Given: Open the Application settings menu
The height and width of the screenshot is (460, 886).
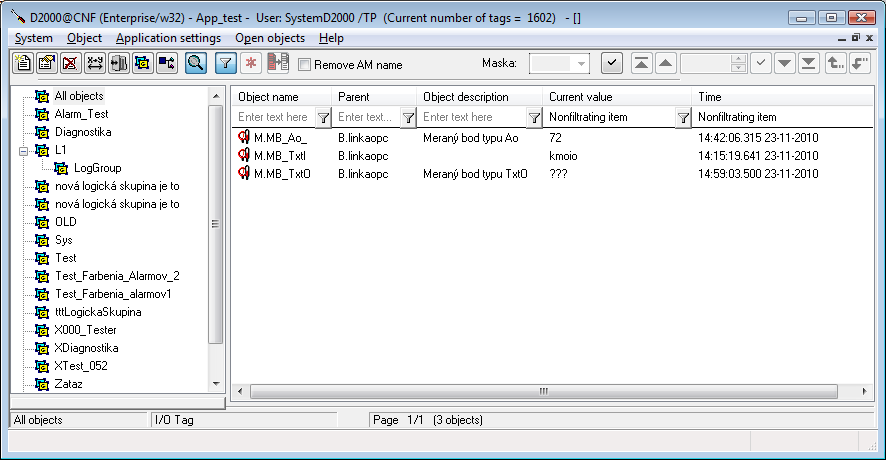Looking at the screenshot, I should point(168,38).
